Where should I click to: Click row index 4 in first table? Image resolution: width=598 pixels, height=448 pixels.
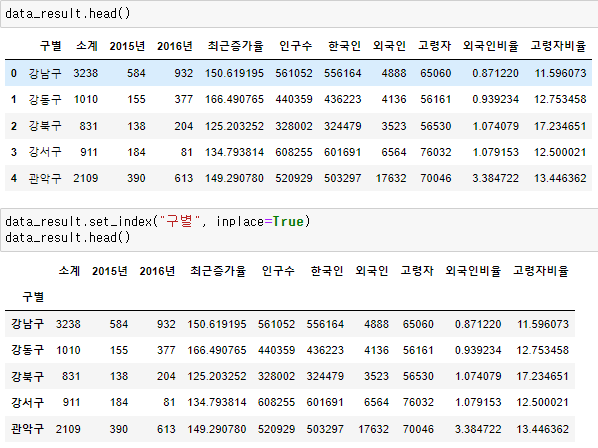(14, 178)
